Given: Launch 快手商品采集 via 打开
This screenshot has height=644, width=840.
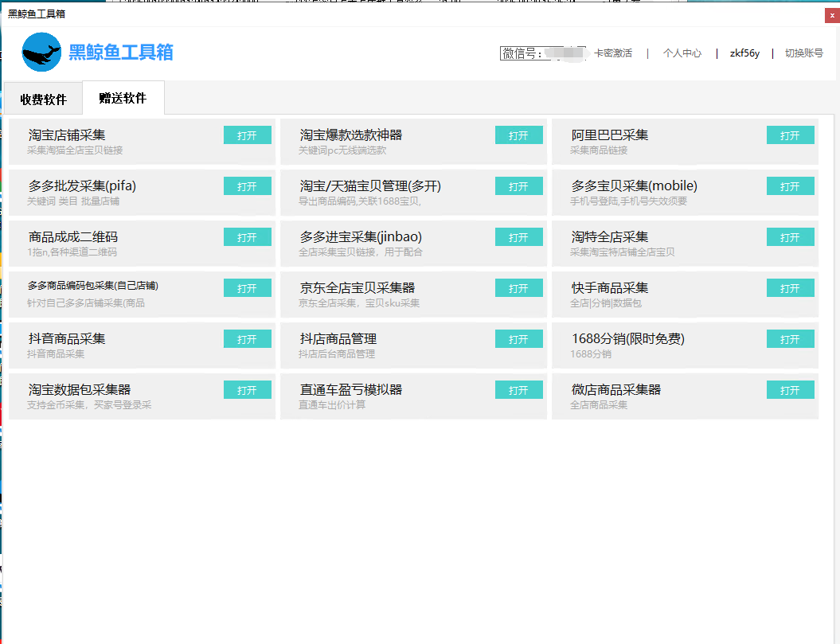Looking at the screenshot, I should tap(790, 288).
